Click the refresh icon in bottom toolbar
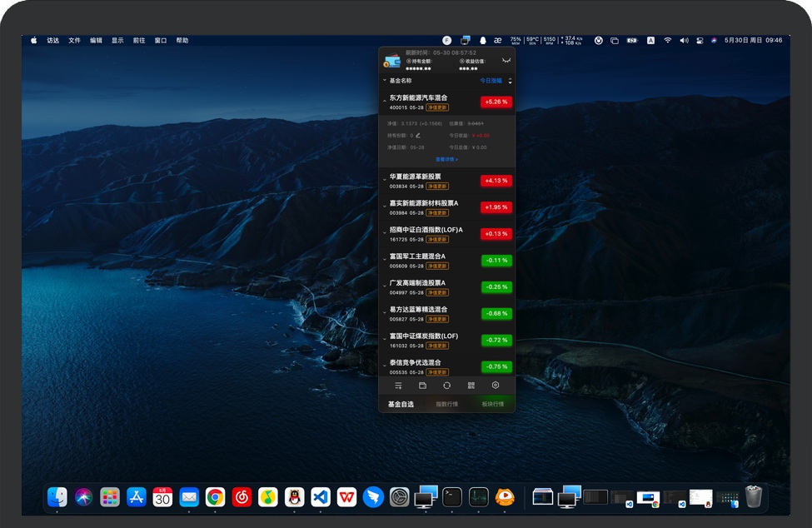 click(x=446, y=386)
